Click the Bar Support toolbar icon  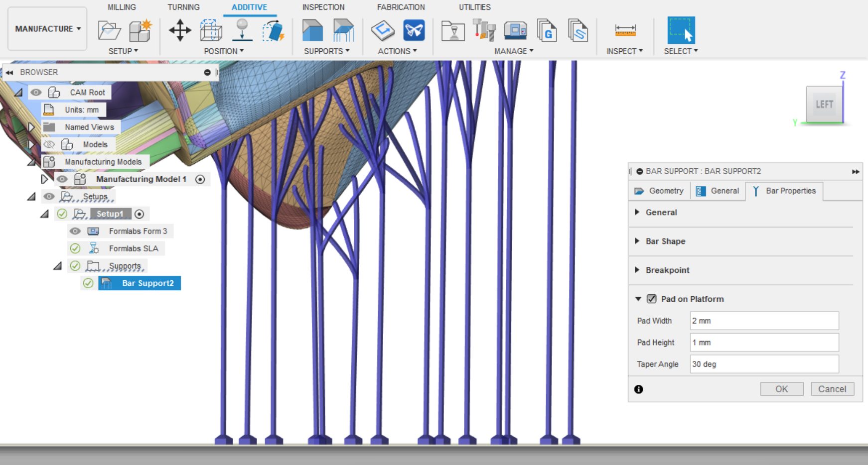[343, 30]
